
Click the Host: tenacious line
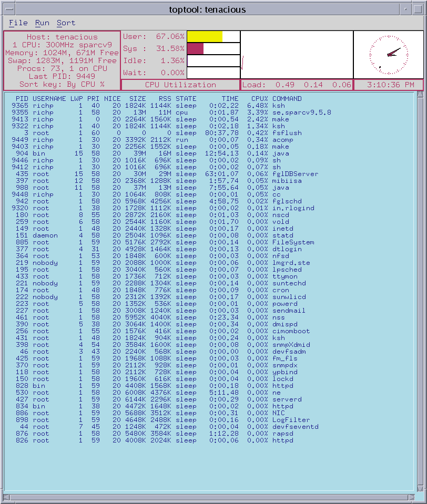62,37
